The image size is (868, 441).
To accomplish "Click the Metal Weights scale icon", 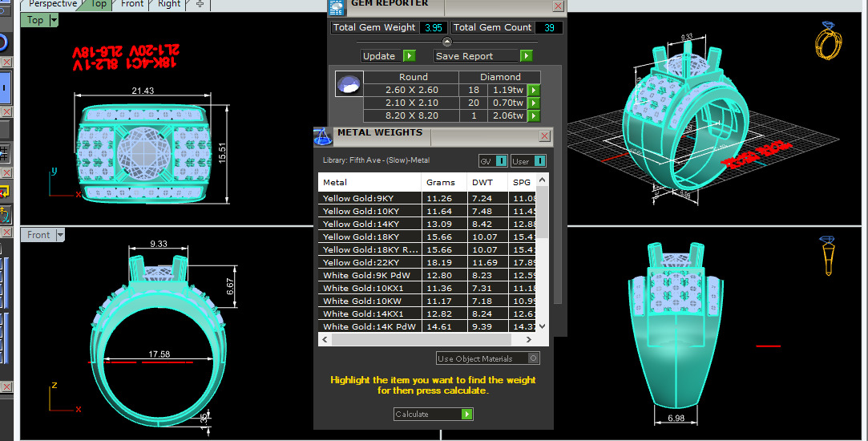I will [323, 136].
